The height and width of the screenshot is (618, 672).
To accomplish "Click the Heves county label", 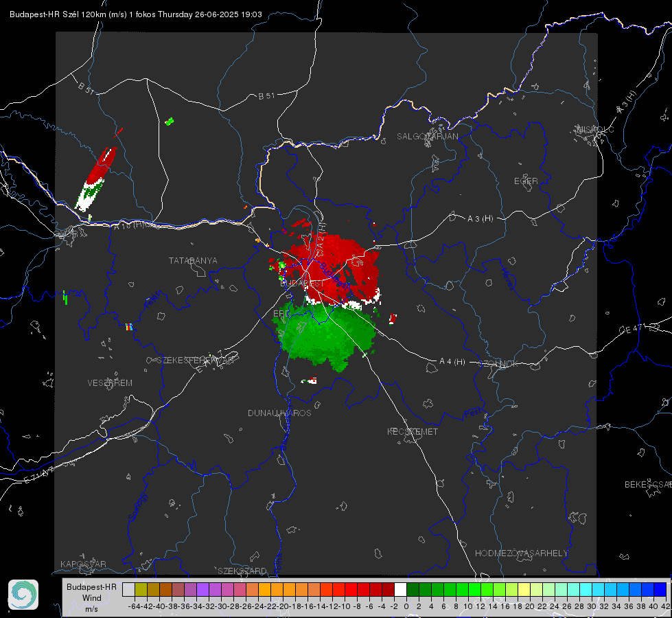I will (507, 279).
